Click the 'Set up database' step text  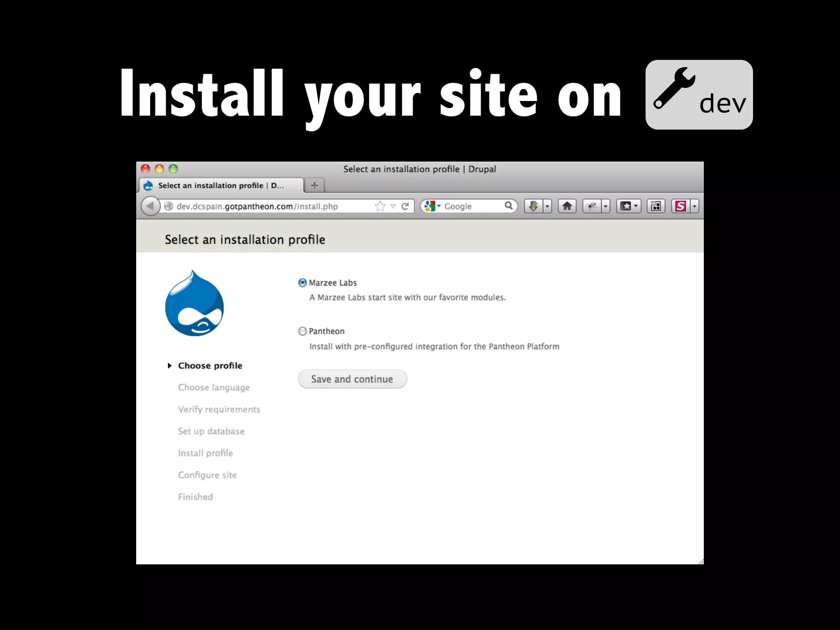click(211, 431)
